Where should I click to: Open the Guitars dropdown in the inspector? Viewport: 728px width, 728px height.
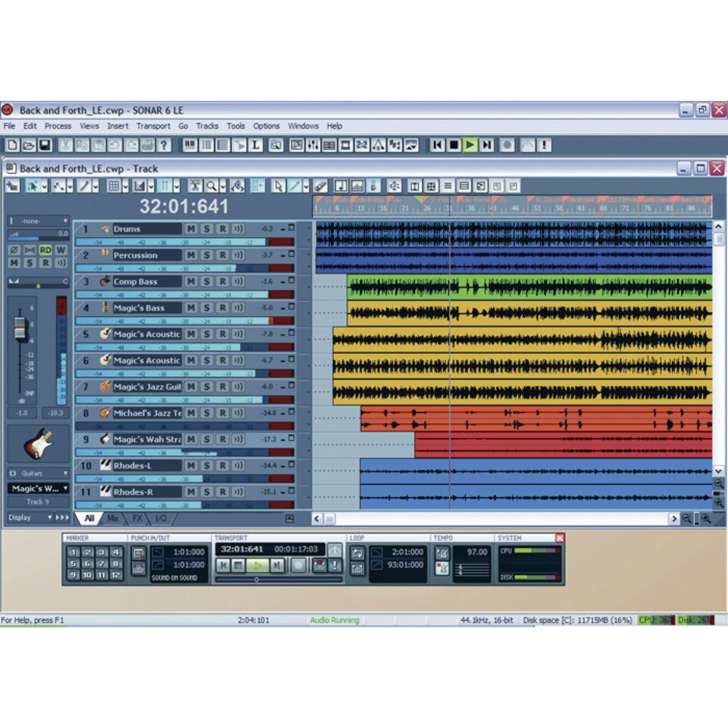point(38,473)
